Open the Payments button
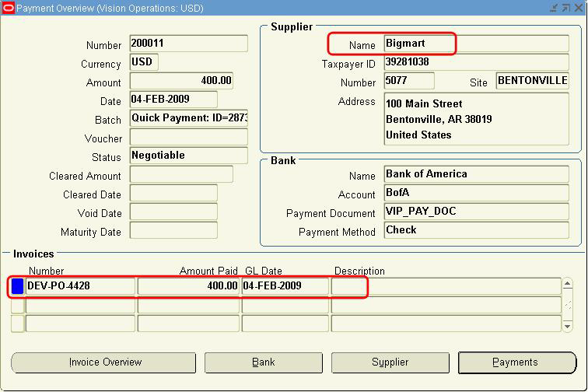The height and width of the screenshot is (392, 588). (x=516, y=362)
